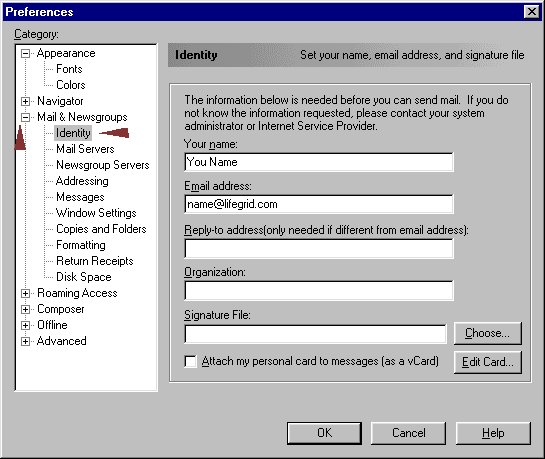
Task: Select Copies and Folders item
Action: (101, 229)
